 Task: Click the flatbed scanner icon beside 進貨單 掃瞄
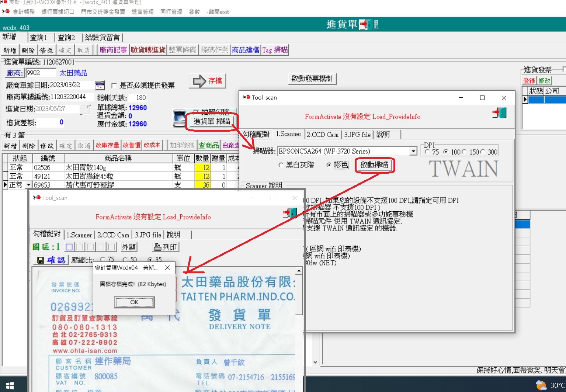pos(179,118)
